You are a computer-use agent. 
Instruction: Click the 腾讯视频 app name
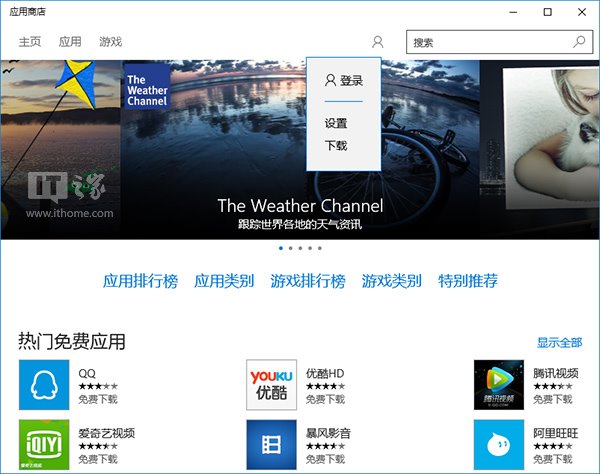556,373
